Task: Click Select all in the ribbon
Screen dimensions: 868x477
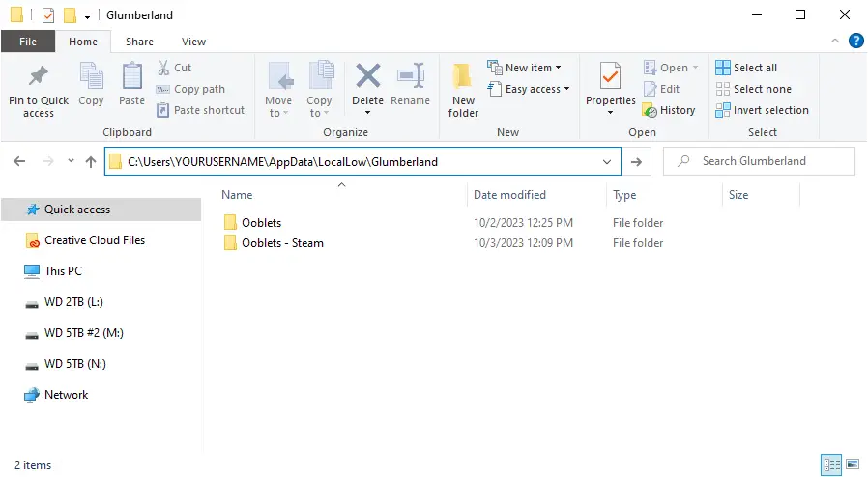Action: click(746, 68)
